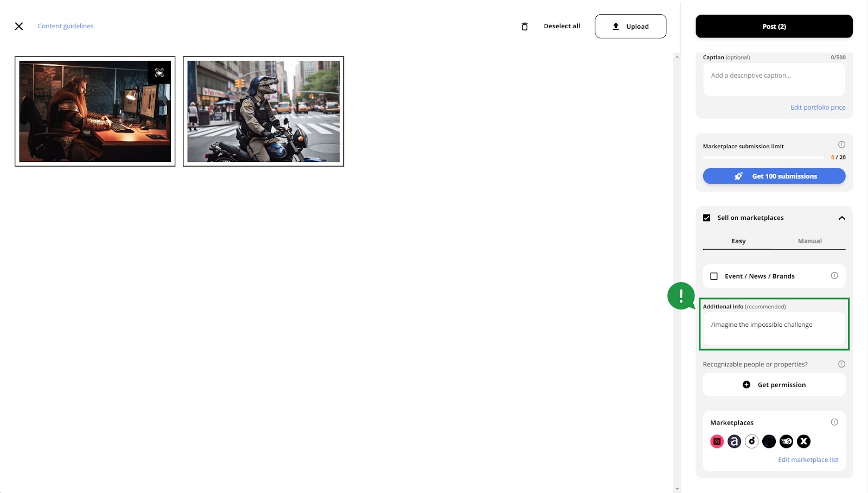The width and height of the screenshot is (868, 493).
Task: Click the scrollbar up arrow
Action: click(x=677, y=56)
